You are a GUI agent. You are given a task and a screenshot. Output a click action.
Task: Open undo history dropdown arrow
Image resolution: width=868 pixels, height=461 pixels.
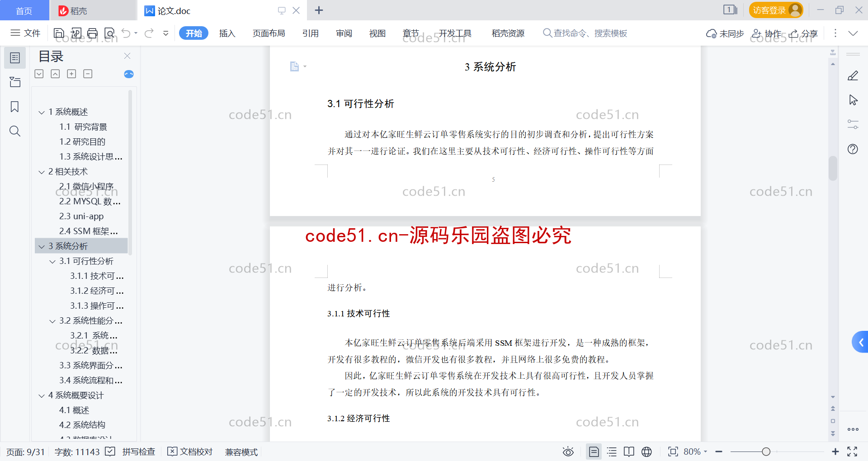(136, 33)
